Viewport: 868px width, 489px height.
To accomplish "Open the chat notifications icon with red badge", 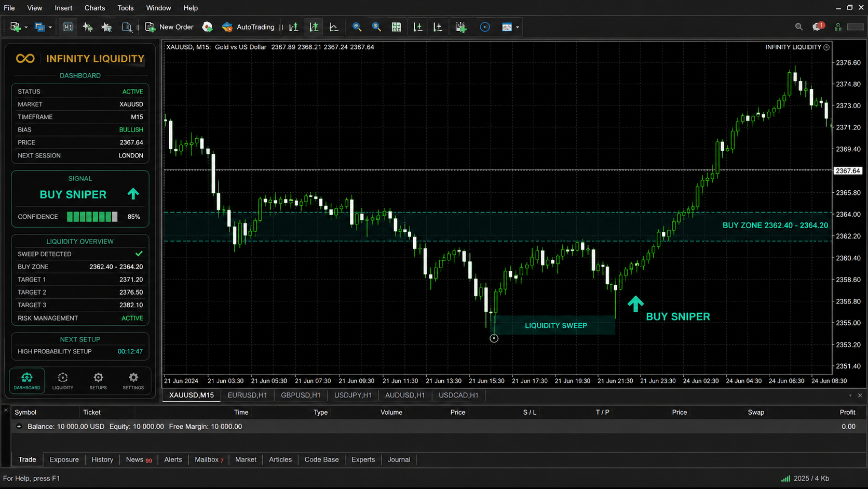I will 819,27.
